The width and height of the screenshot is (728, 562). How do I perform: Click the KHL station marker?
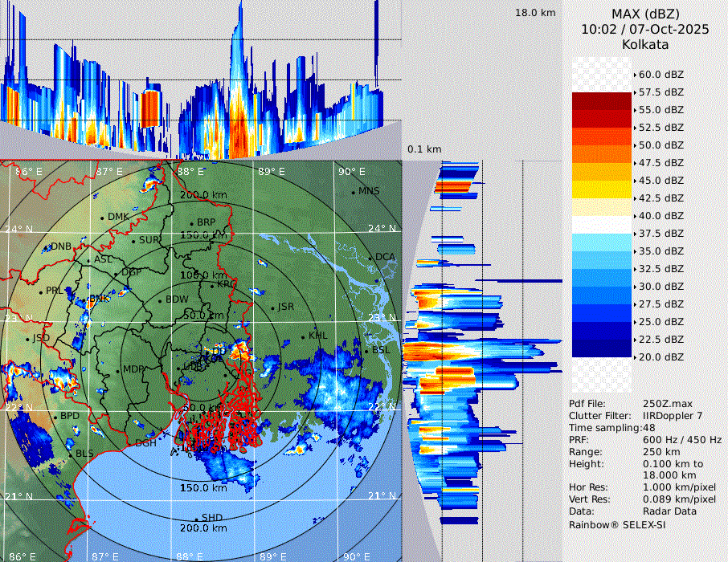click(x=303, y=336)
